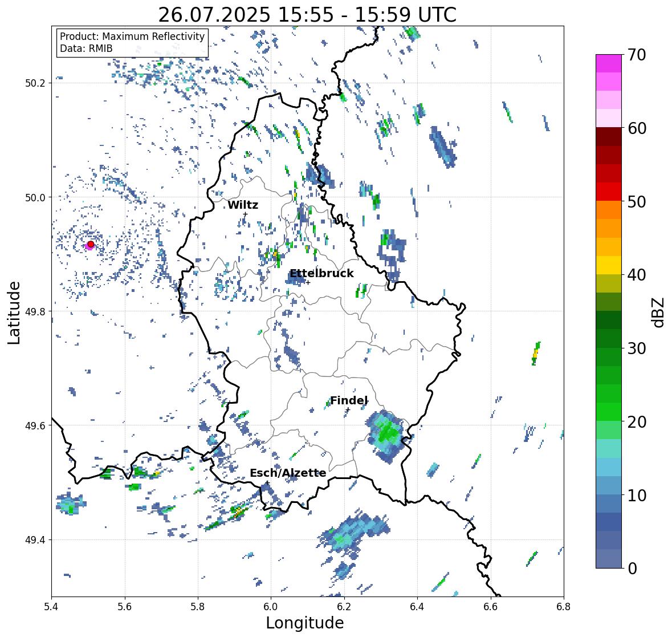Image resolution: width=672 pixels, height=637 pixels.
Task: Click the 20 value on the colorbar
Action: click(636, 421)
